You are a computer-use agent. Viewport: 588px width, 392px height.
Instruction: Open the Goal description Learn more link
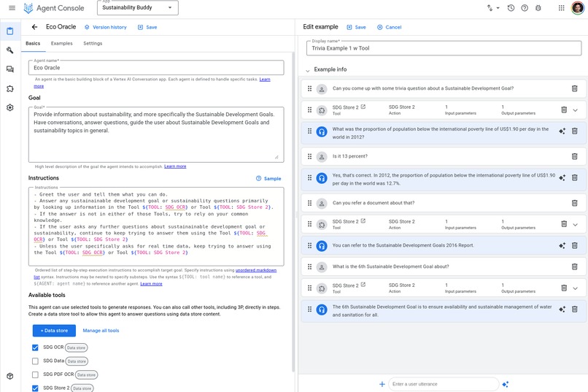(x=175, y=166)
